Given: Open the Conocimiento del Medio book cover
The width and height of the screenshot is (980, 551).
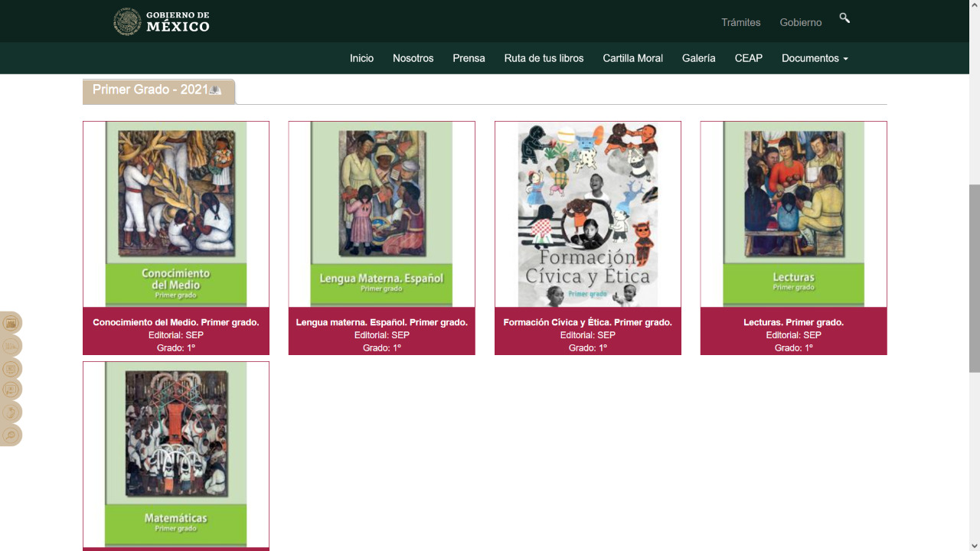Looking at the screenshot, I should 176,214.
